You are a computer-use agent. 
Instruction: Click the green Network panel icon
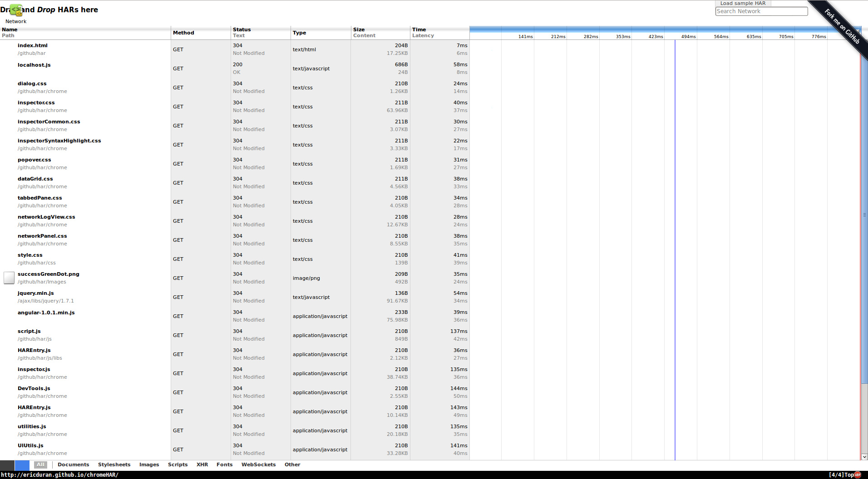(16, 10)
